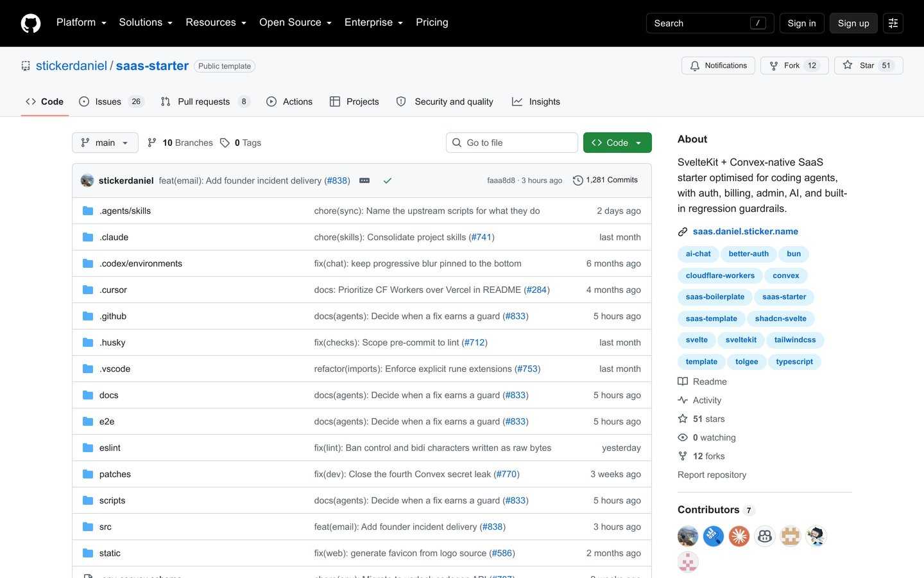This screenshot has height=578, width=924.
Task: Click the Report repository link
Action: tap(712, 475)
